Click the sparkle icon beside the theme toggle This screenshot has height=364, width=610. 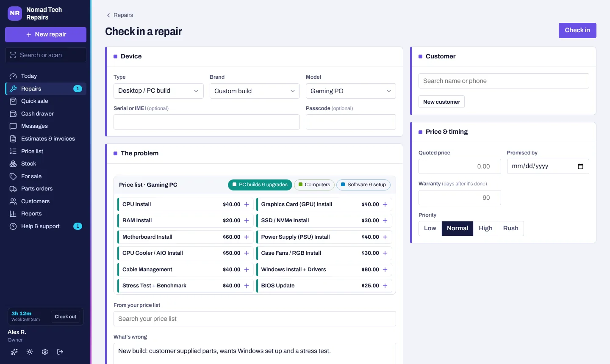14,352
